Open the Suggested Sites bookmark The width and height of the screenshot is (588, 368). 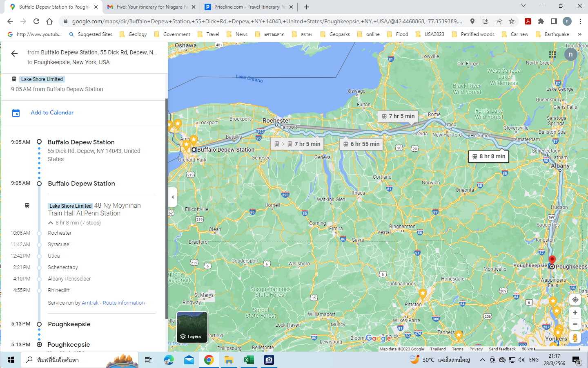pos(91,34)
